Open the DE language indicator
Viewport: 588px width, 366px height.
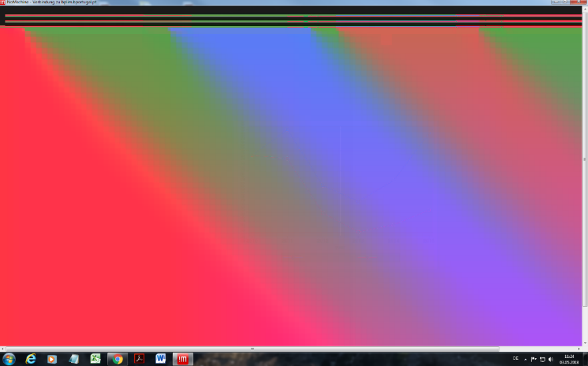click(x=516, y=359)
